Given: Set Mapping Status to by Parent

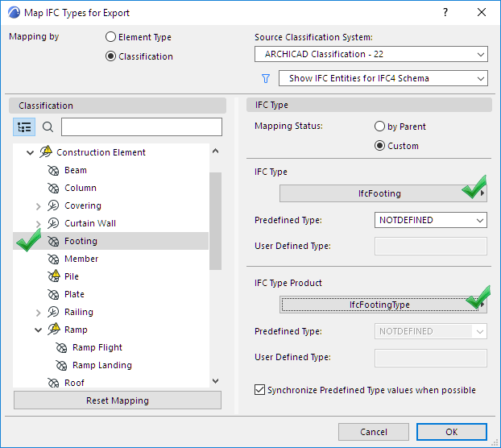Looking at the screenshot, I should (x=379, y=127).
